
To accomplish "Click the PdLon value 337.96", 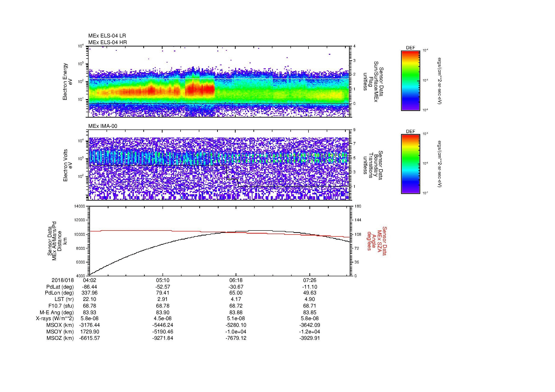I will (90, 293).
